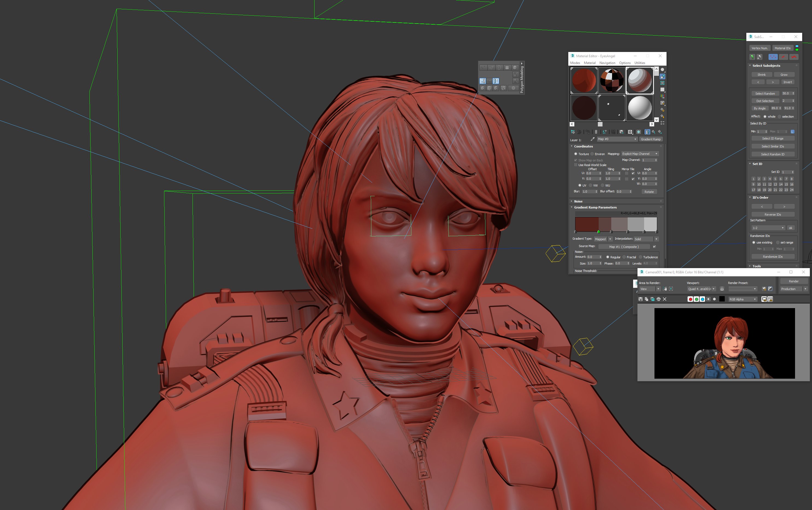Open the Navigation menu in Material Editor
Screen dimensions: 812x510
tap(607, 63)
